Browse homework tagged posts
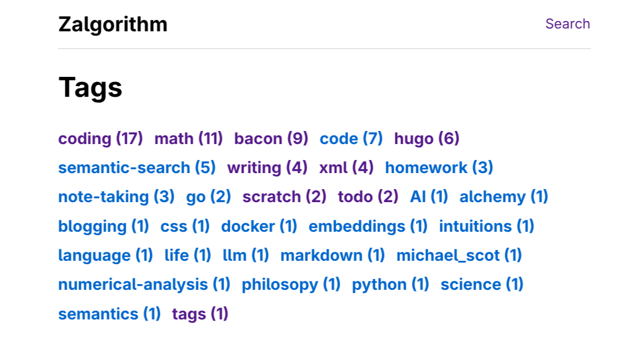This screenshot has width=644, height=361. coord(439,167)
